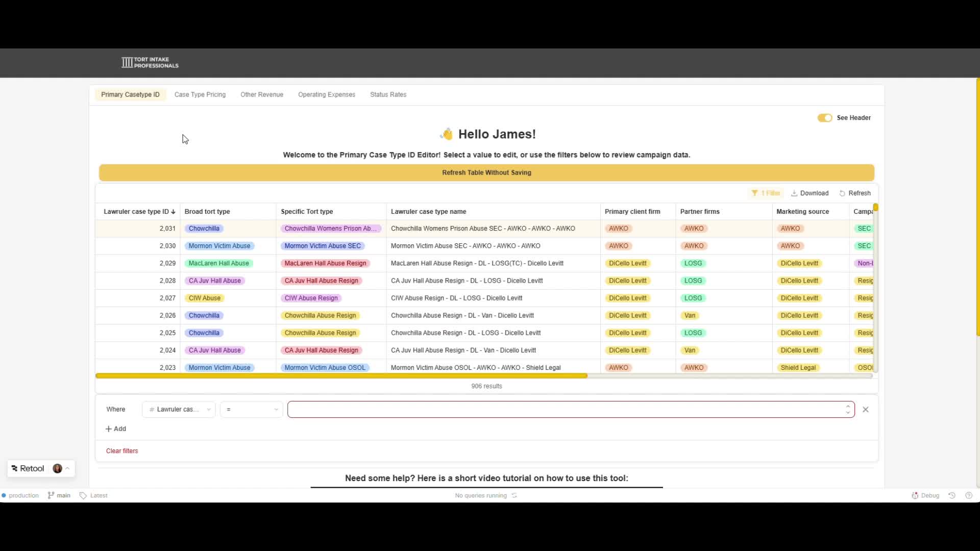Switch to the Case Type Pricing tab

point(200,95)
